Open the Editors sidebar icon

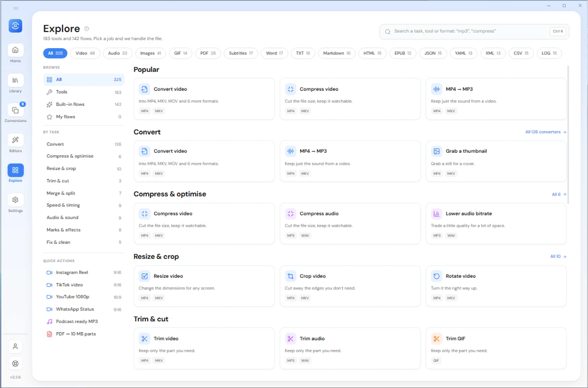(15, 140)
